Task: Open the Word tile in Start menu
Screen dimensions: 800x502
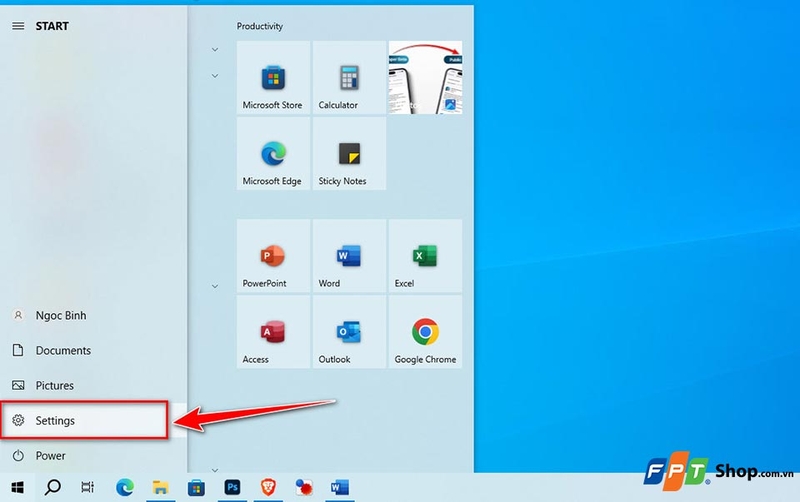Action: (x=349, y=256)
